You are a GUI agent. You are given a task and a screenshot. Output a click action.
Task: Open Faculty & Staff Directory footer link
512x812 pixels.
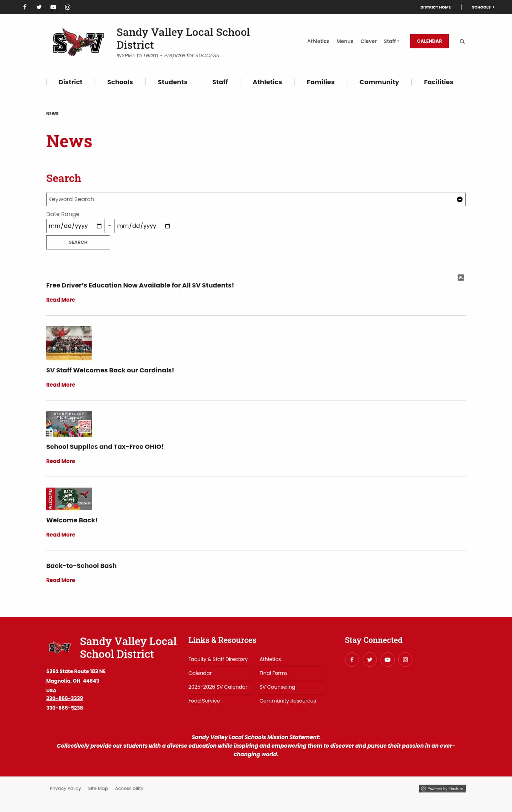pos(218,659)
